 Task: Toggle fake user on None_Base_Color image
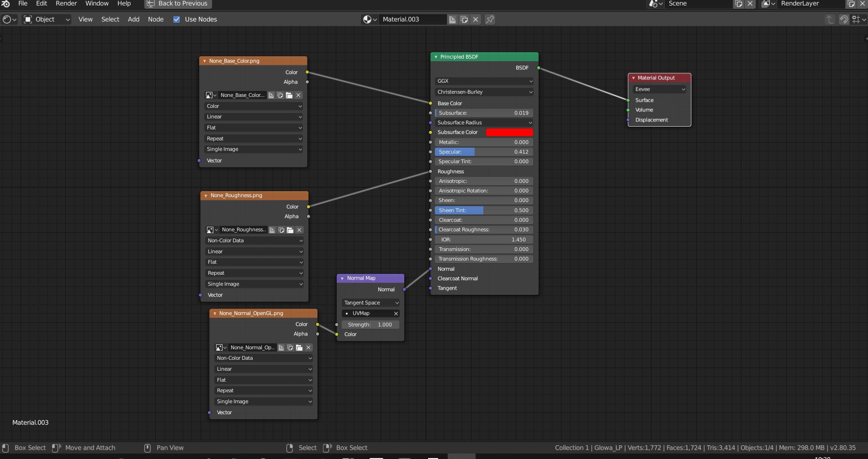pyautogui.click(x=271, y=95)
